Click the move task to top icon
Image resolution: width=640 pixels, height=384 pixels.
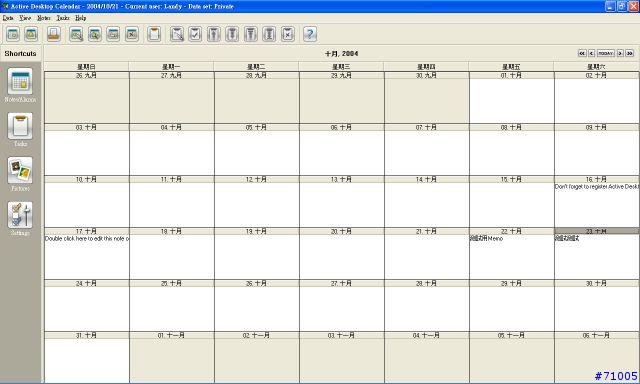[x=251, y=34]
